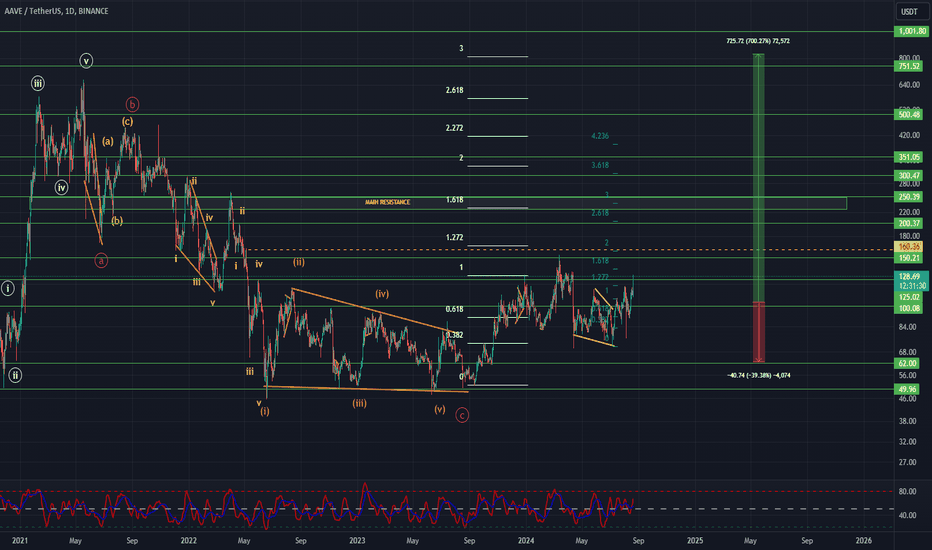Select the 351.05 price level label
This screenshot has height=550, width=932.
(909, 158)
